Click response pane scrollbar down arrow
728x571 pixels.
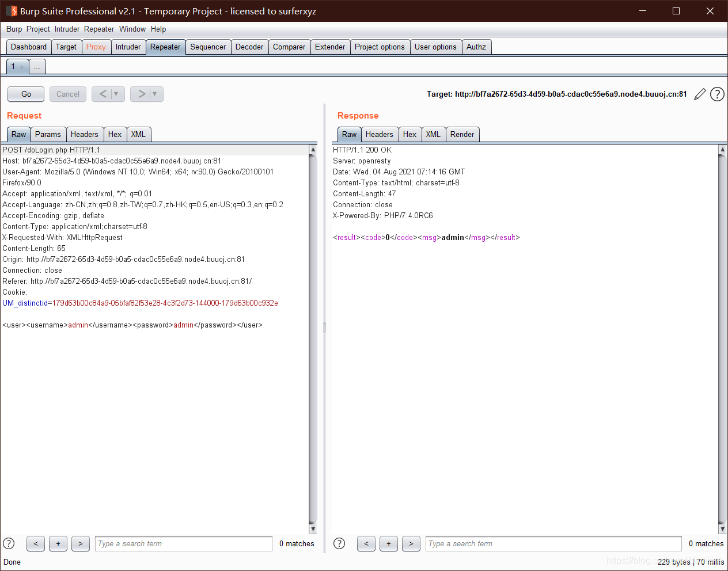click(722, 529)
